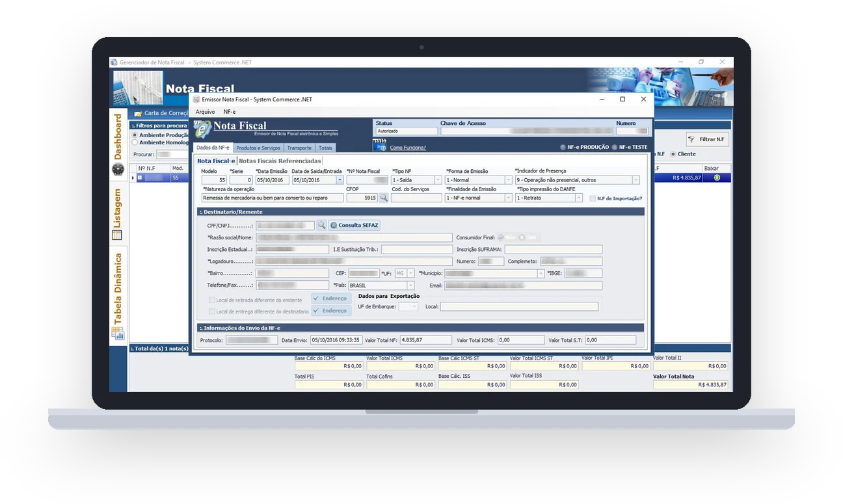Open the NF-e menu
The image size is (843, 504).
click(229, 112)
